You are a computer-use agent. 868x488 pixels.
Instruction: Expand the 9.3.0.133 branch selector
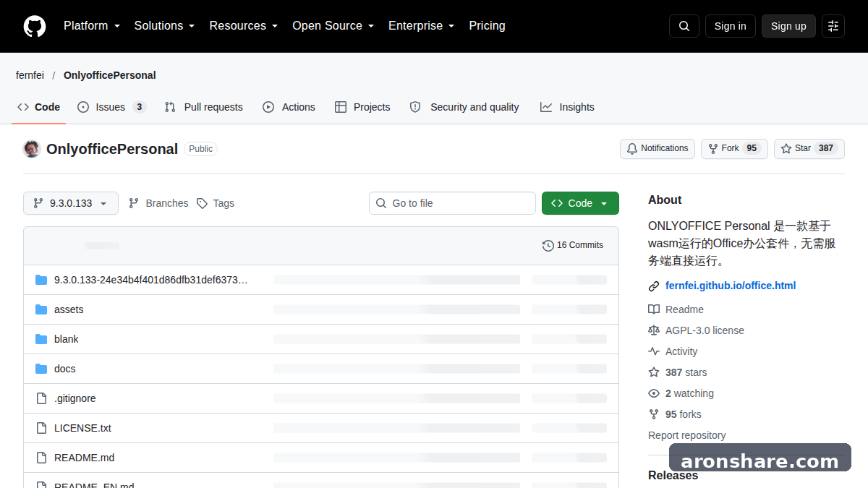(x=70, y=203)
